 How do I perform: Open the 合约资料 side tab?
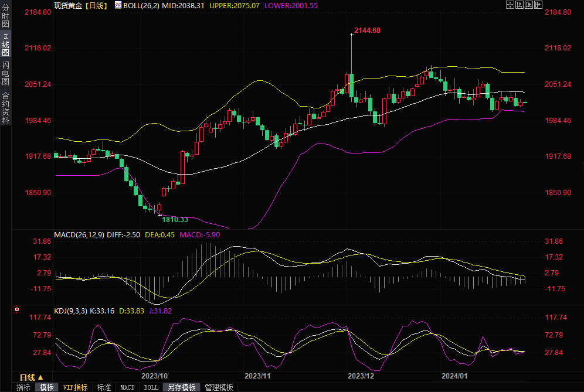(5, 108)
